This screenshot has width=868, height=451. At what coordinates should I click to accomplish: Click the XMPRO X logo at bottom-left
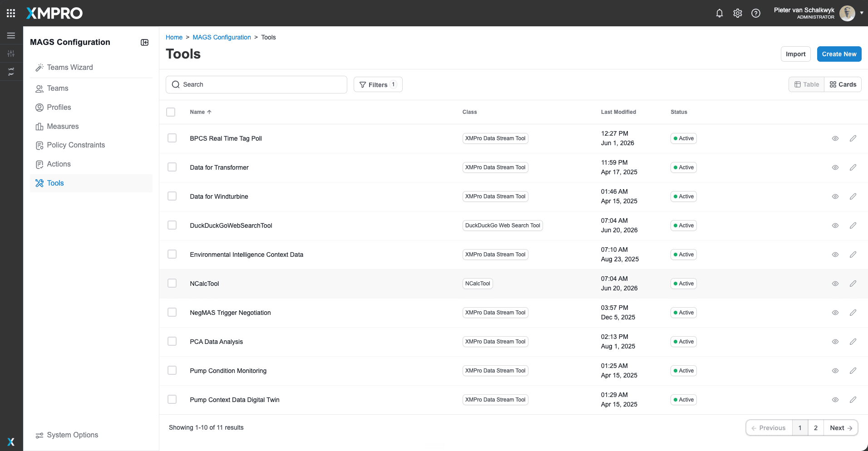point(11,441)
